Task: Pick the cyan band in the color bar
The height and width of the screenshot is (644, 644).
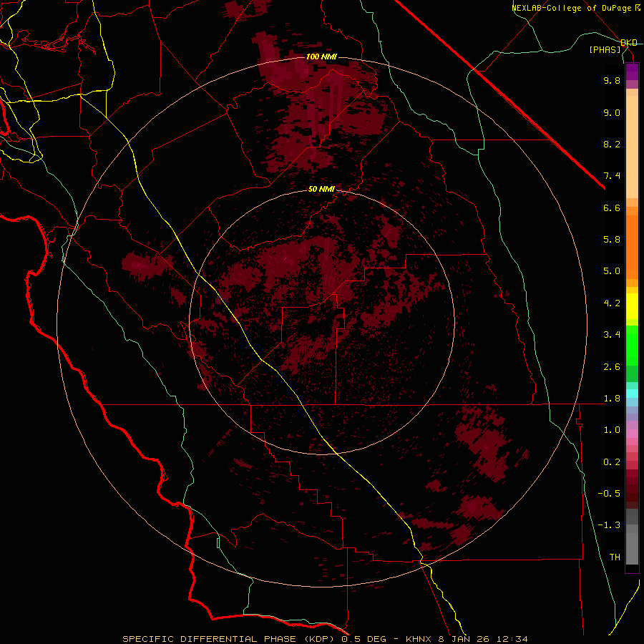Action: [x=632, y=394]
